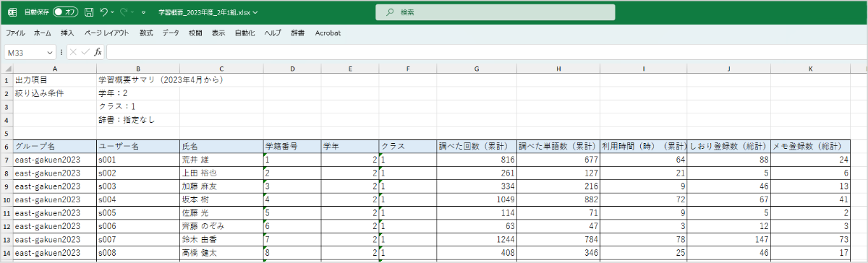Open the Redo history dropdown arrow
Viewport: 868px width, 263px height.
click(x=133, y=12)
